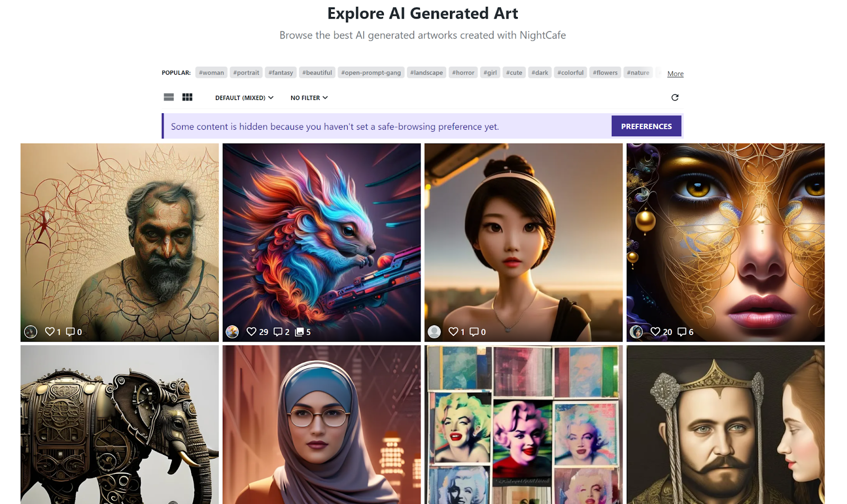Screen dimensions: 847x504
Task: Like the golden face artwork with 20 likes
Action: coord(655,331)
